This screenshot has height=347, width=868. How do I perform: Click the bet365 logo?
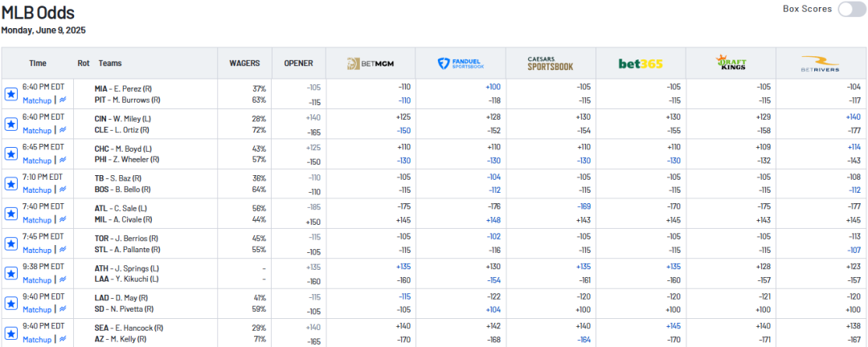(x=640, y=63)
